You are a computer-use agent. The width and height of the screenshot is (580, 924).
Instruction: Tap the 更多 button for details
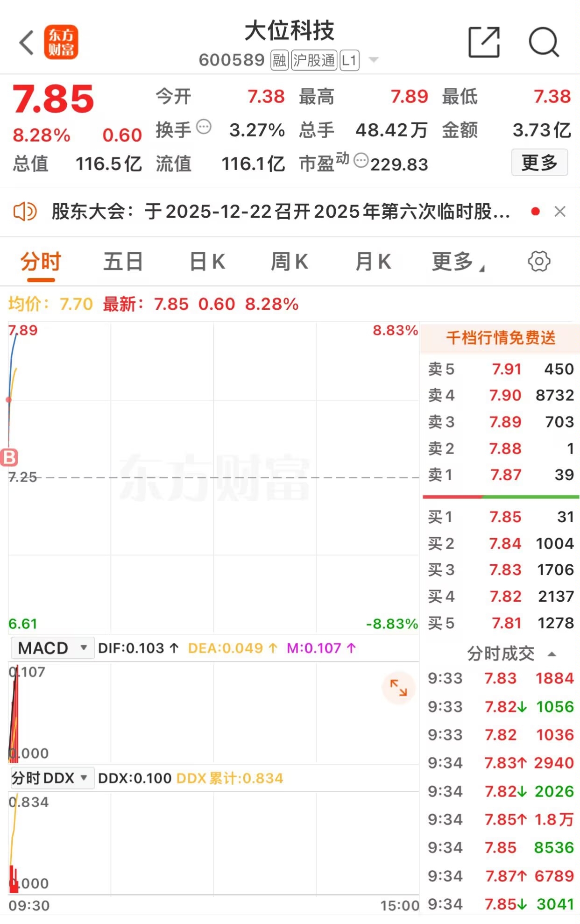pos(539,163)
